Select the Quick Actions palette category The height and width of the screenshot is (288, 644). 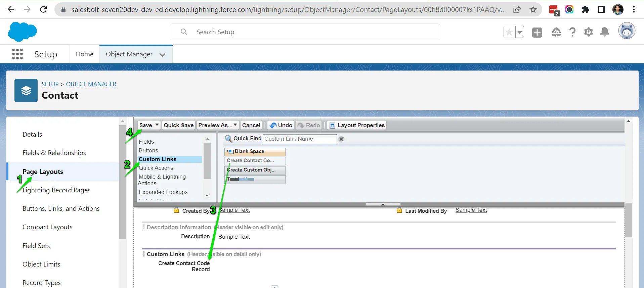pos(156,168)
